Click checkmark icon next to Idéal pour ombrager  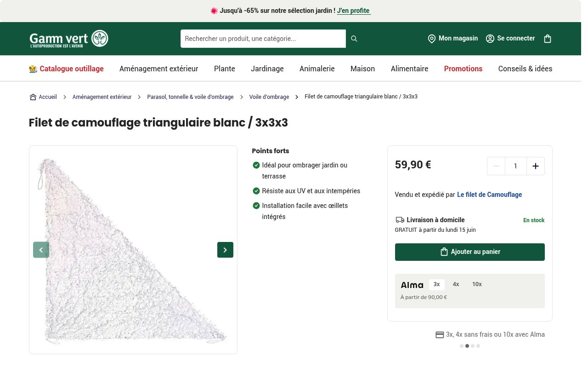(x=256, y=165)
